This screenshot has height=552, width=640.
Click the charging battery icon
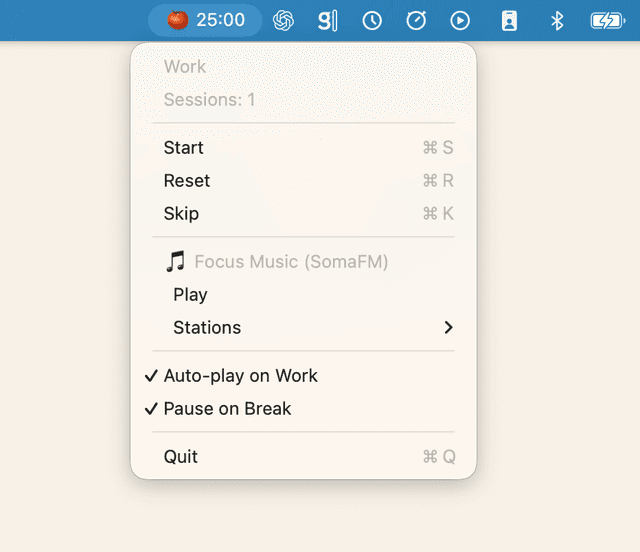coord(607,20)
